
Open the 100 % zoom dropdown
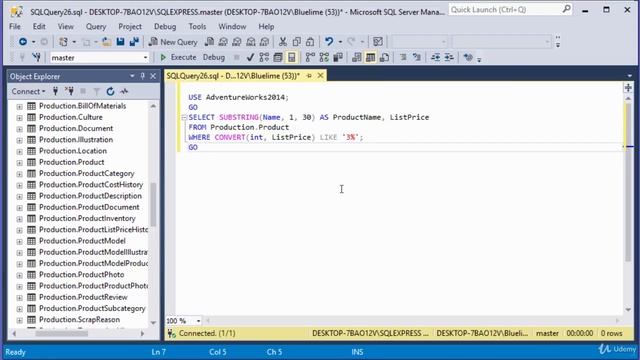[x=198, y=321]
